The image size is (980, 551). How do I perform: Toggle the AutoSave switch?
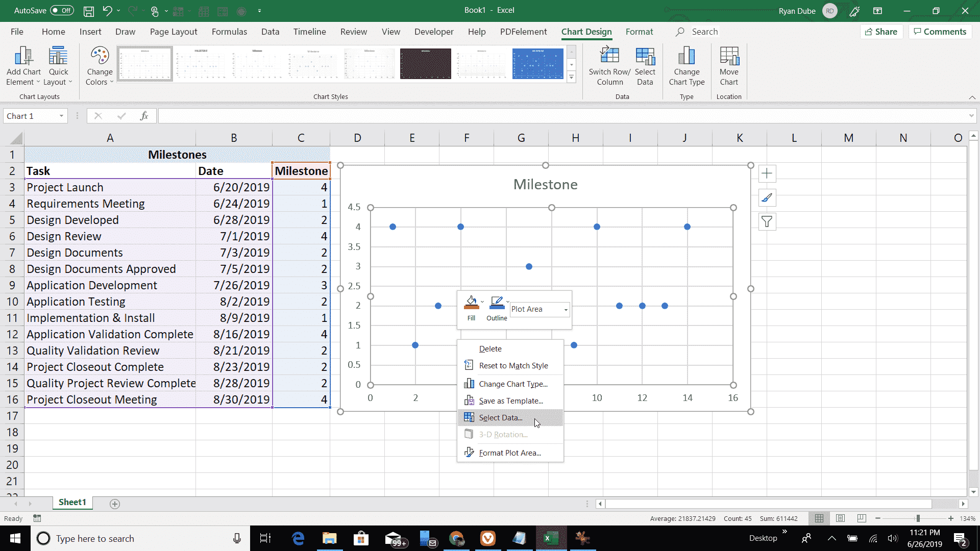point(62,11)
